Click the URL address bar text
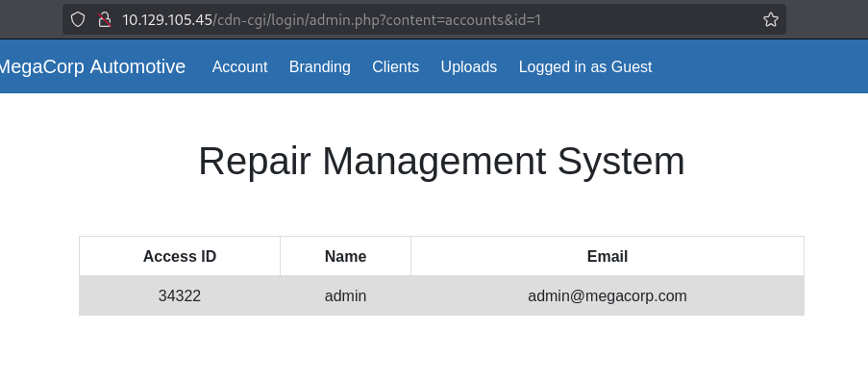Screen dimensions: 868x384 click(331, 20)
